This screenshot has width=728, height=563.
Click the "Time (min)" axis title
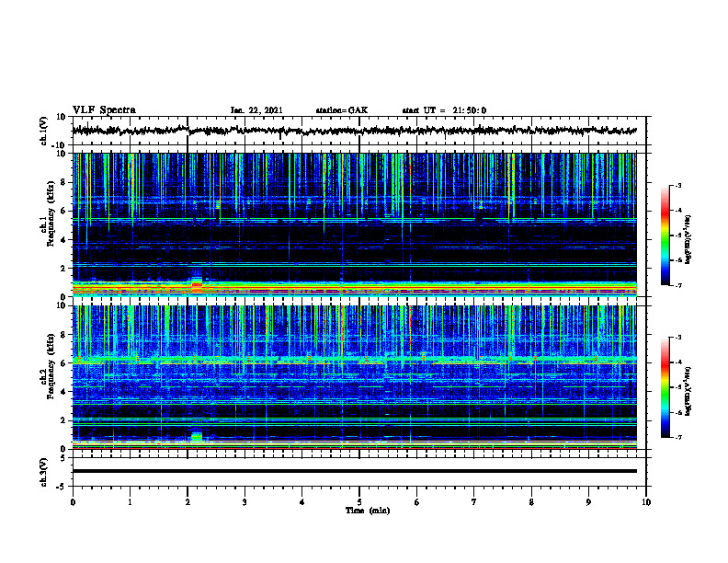coord(368,511)
